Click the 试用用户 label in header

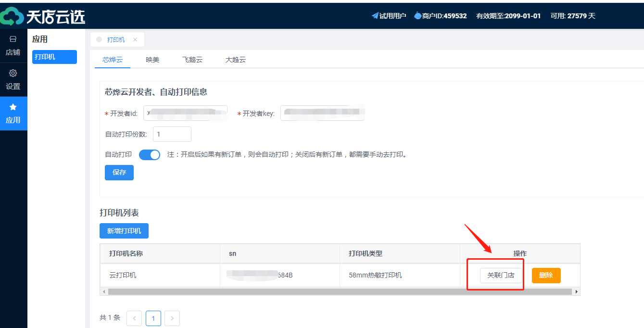(x=393, y=16)
